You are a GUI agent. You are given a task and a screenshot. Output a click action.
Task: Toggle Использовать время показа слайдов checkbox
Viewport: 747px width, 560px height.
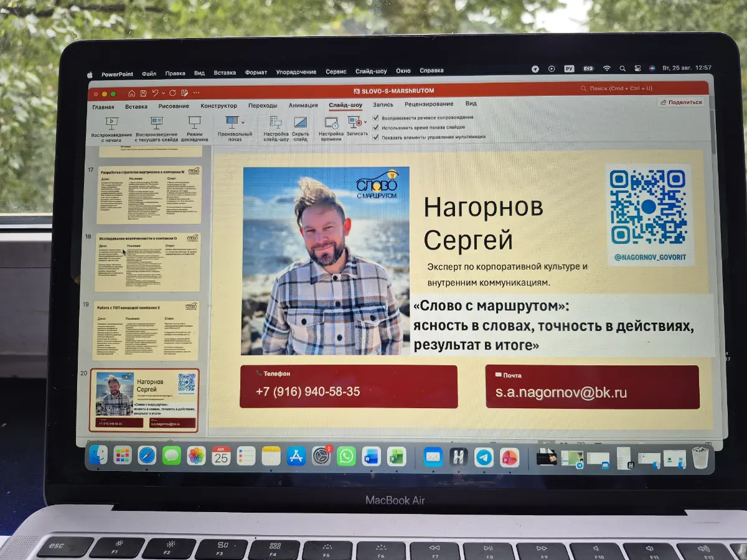click(376, 127)
